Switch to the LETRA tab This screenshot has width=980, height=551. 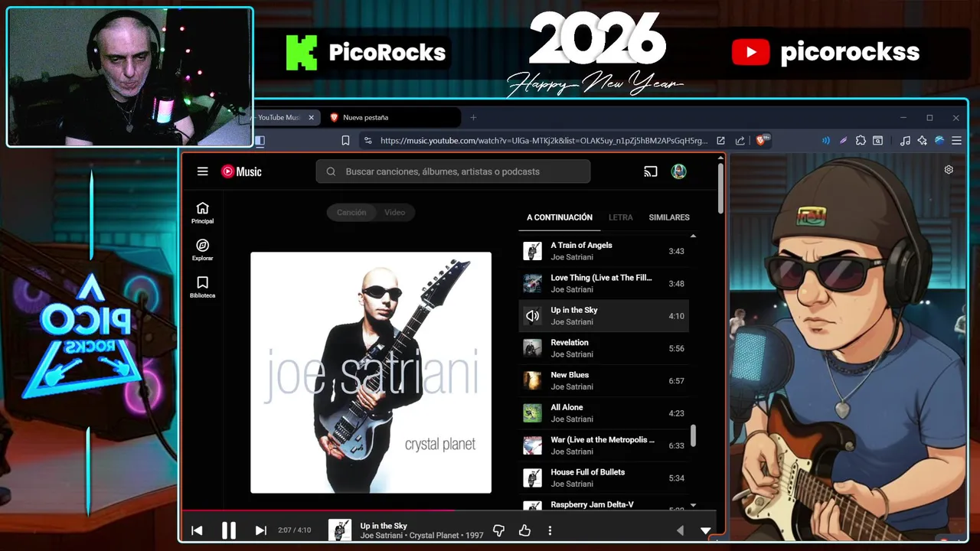pyautogui.click(x=620, y=217)
